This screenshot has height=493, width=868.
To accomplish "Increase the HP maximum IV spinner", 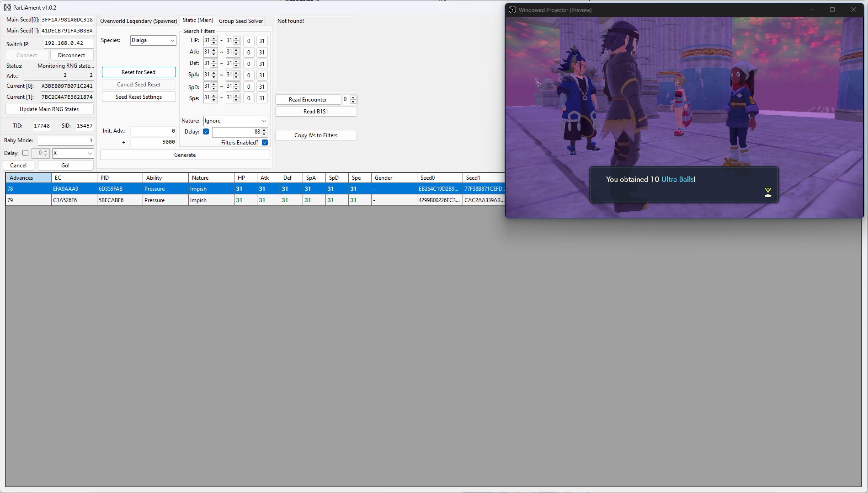I will [x=236, y=39].
